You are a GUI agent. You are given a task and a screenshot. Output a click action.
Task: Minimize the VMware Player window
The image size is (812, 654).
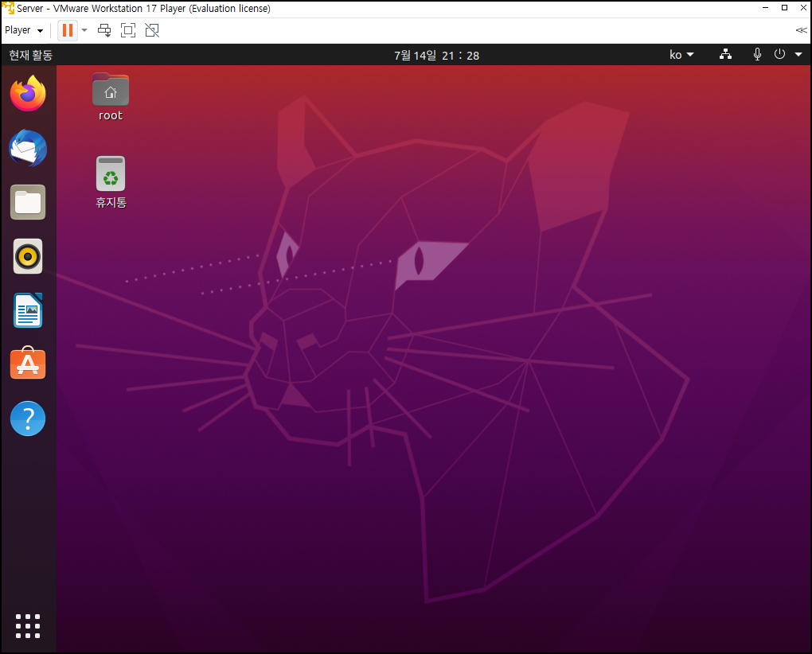(x=765, y=8)
